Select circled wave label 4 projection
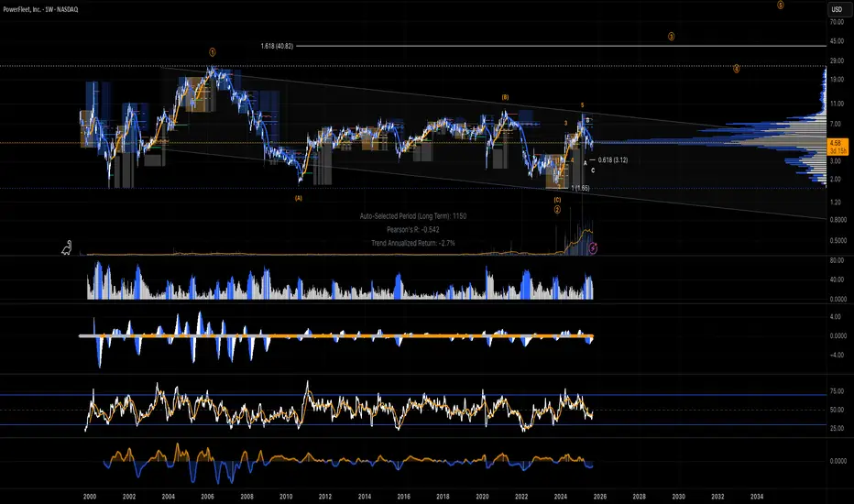The height and width of the screenshot is (504, 854). [737, 69]
